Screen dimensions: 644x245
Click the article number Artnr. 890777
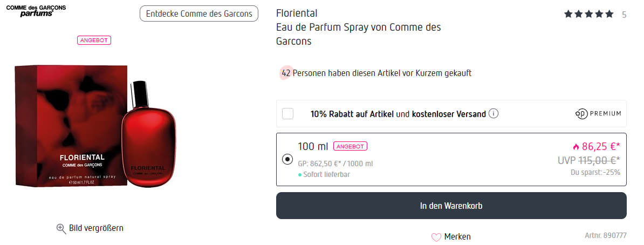(605, 236)
